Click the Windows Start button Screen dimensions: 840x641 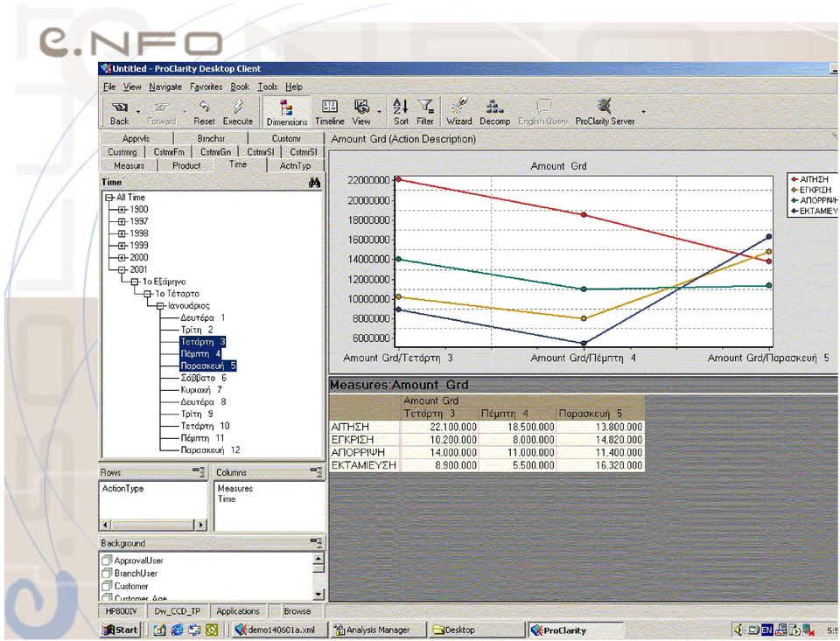point(121,630)
